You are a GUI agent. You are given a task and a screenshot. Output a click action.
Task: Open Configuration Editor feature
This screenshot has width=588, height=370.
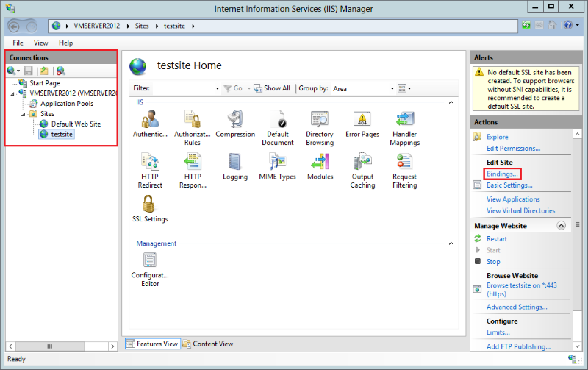point(150,269)
